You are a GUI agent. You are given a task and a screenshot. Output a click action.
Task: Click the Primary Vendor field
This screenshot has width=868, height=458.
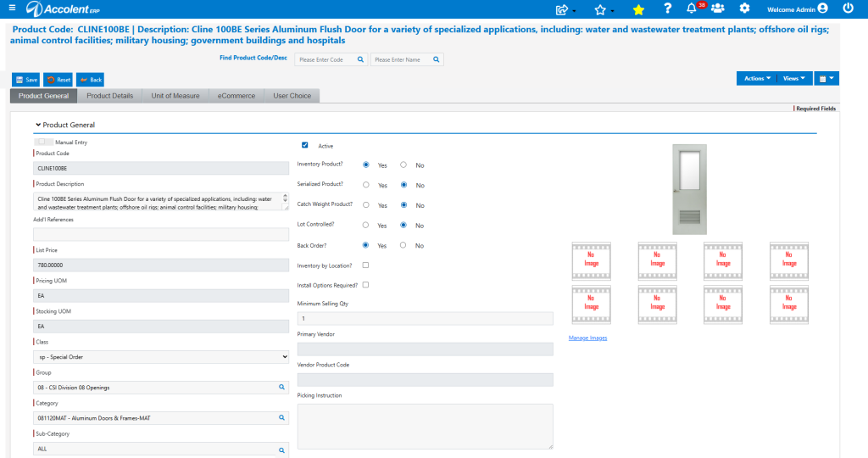point(426,349)
